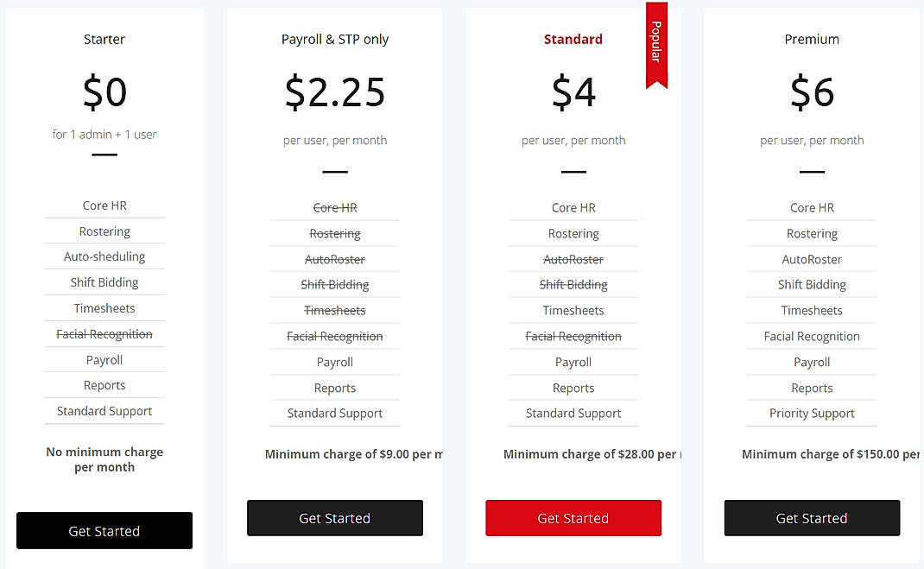This screenshot has height=569, width=924.
Task: Click Standard Support under the Starter plan
Action: click(x=104, y=411)
